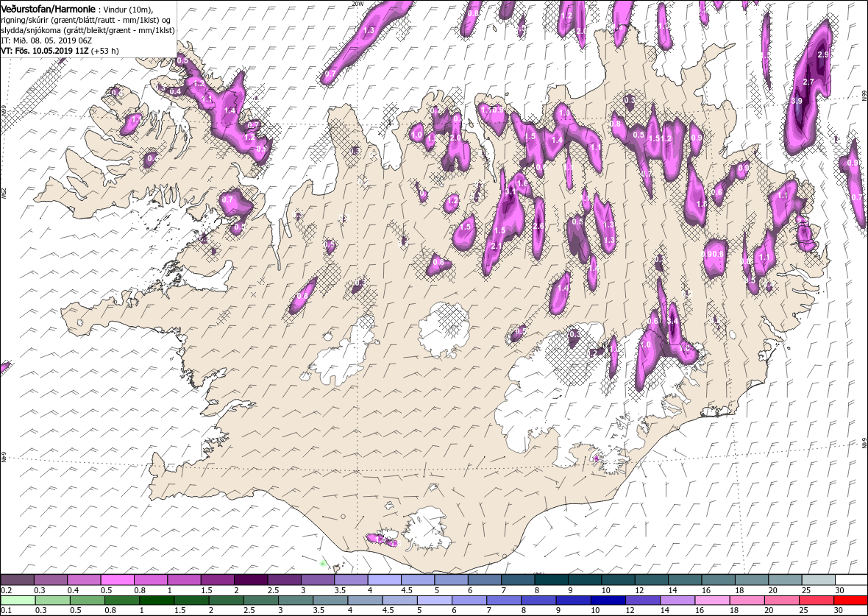Select lower legend swatch between 3.5 and 4
This screenshot has height=616, width=868.
tap(330, 601)
